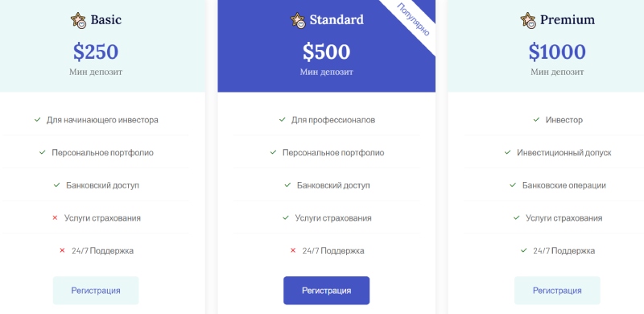Viewport: 644px width, 314px height.
Task: Click the green check by Инвестиционный допуск
Action: pos(508,152)
